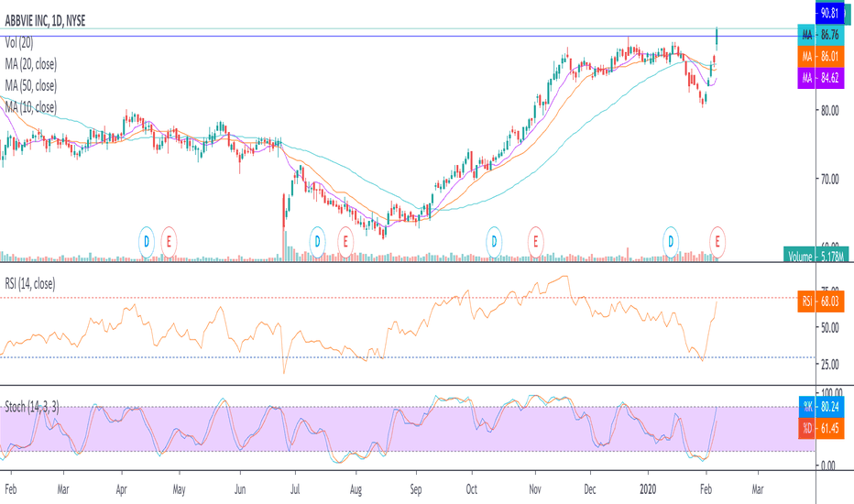The image size is (854, 504).
Task: Click the 50.00 RSI axis label
Action: pyautogui.click(x=830, y=327)
